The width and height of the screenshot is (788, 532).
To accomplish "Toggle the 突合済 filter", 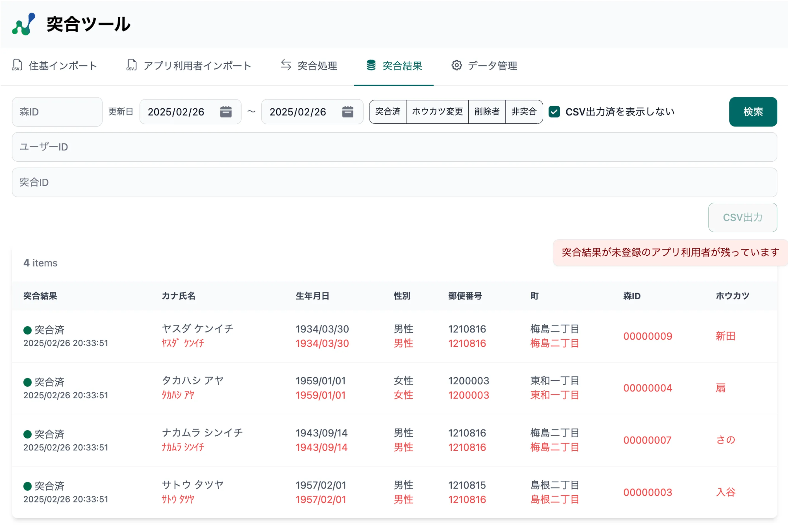I will pos(387,112).
